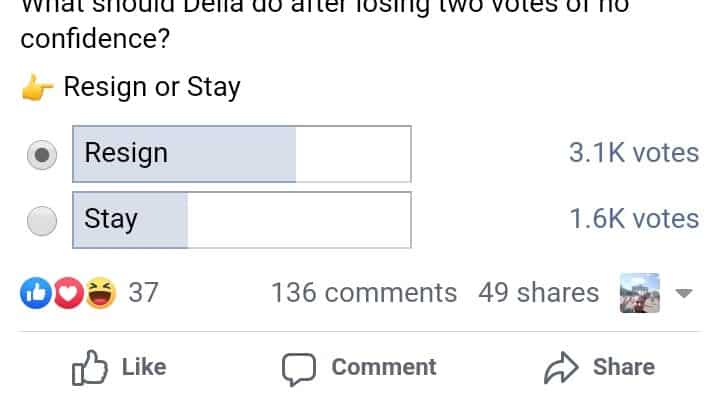Click the Share arrow icon
Image resolution: width=720 pixels, height=400 pixels.
point(560,368)
